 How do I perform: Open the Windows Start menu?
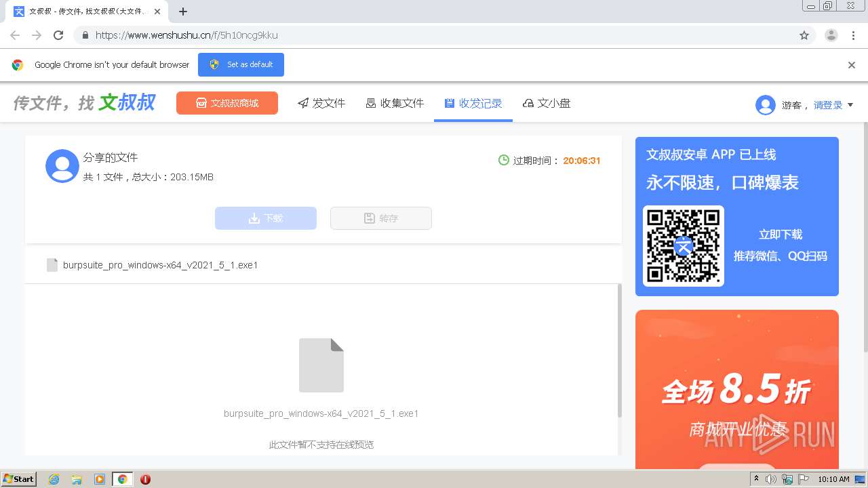coord(19,479)
